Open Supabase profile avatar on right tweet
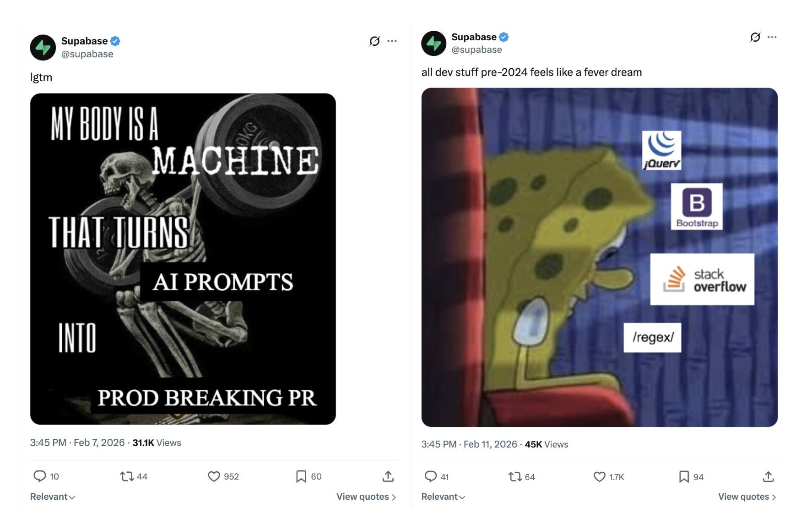Viewport: 812px width, 524px height. pos(433,44)
